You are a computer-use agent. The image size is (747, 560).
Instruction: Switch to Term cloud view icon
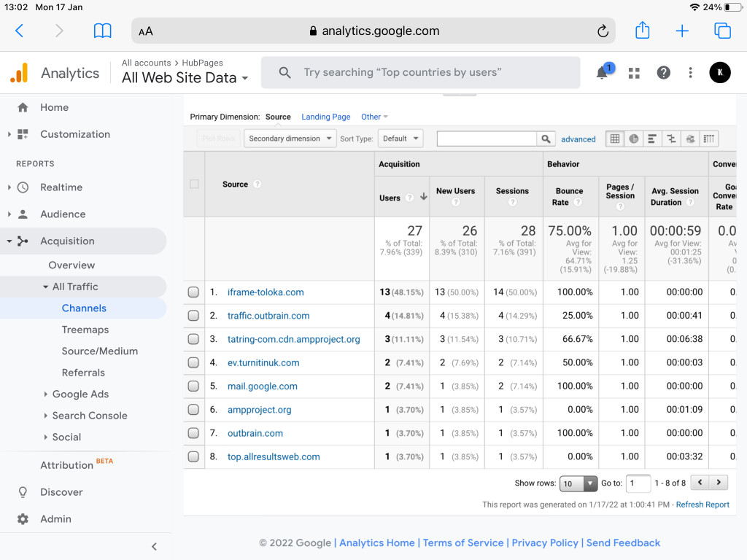coord(690,139)
